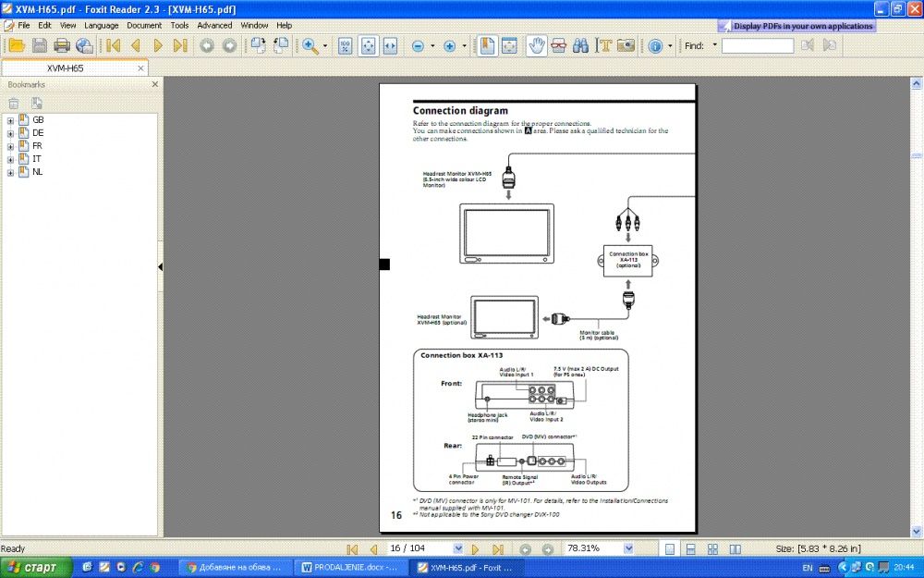
Task: Print the document using the printer icon
Action: point(62,45)
